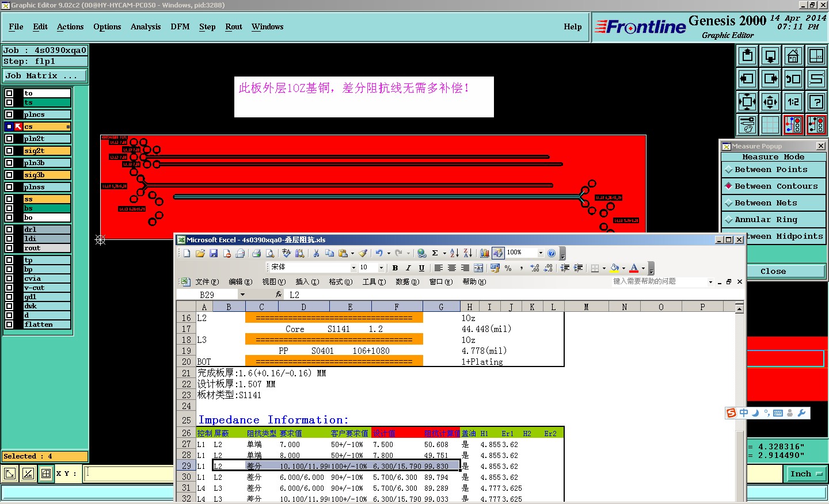
Task: Open the Rout menu
Action: click(234, 27)
